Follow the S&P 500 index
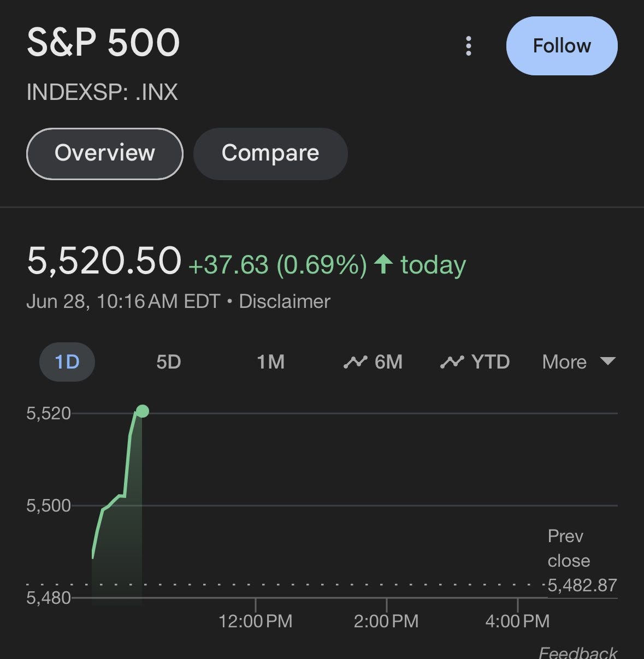This screenshot has height=659, width=644. click(x=562, y=46)
